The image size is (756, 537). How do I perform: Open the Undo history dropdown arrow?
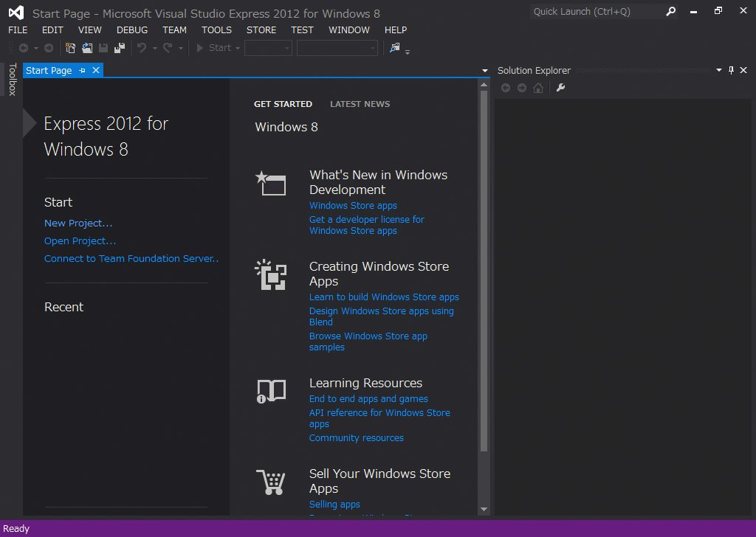click(x=155, y=48)
